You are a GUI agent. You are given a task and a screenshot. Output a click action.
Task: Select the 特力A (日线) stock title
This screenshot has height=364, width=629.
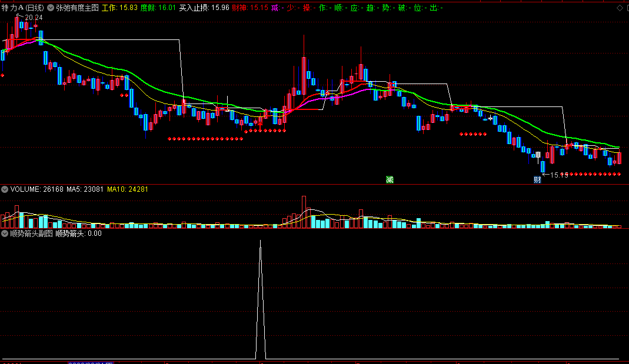coord(22,8)
